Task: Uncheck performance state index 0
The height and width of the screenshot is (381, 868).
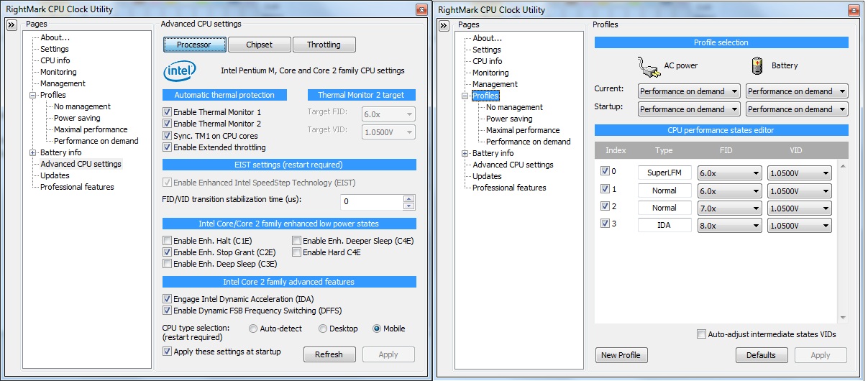Action: click(605, 172)
